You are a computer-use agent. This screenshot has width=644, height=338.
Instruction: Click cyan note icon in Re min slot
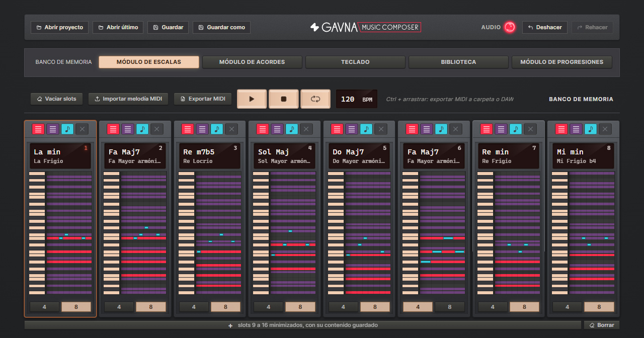tap(516, 129)
